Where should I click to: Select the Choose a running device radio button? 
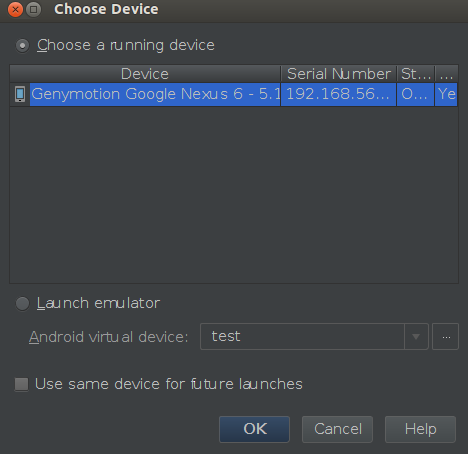[x=23, y=46]
